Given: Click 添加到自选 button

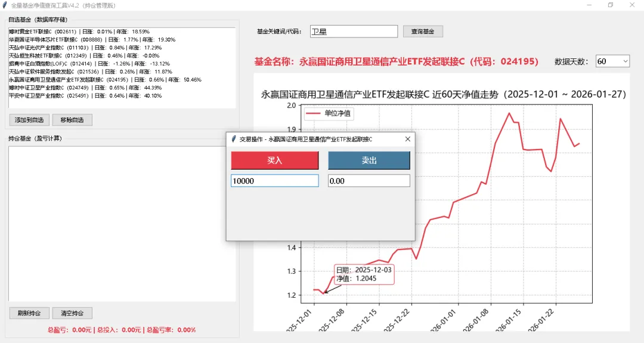Looking at the screenshot, I should [29, 120].
